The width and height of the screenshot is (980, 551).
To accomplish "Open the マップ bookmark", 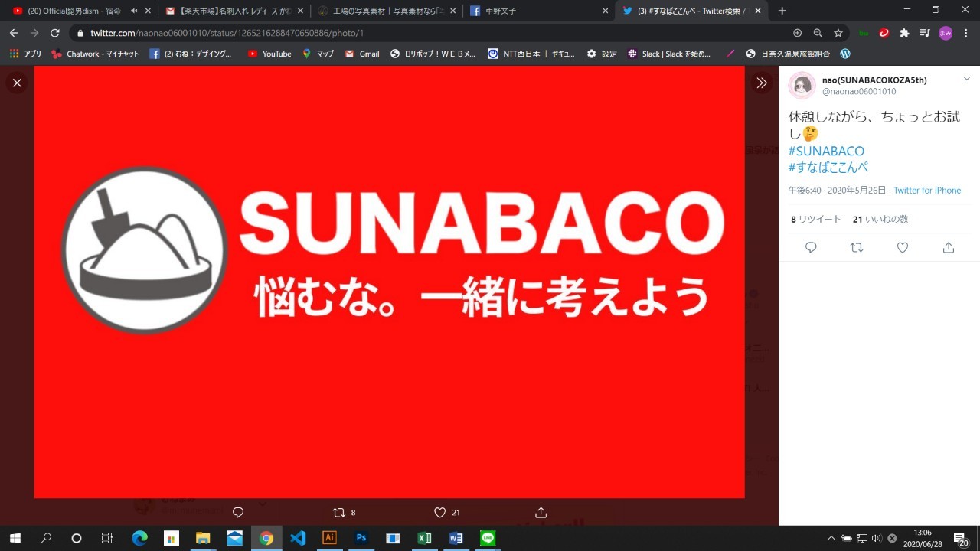I will pos(318,54).
